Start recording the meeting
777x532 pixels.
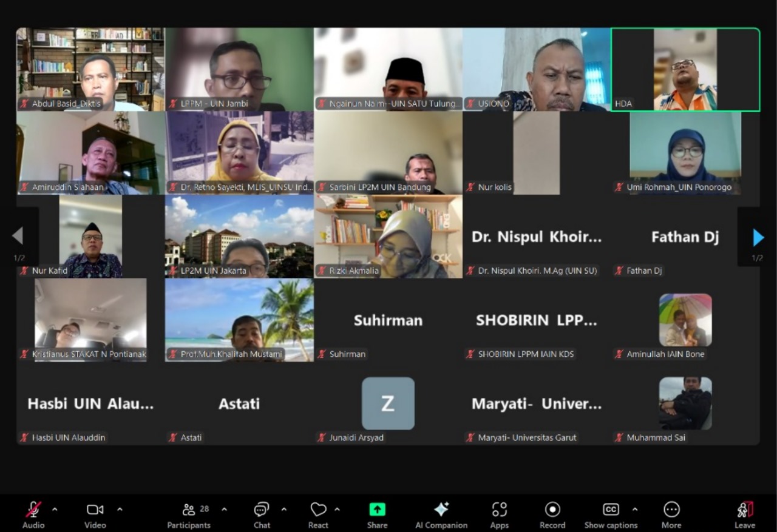552,515
